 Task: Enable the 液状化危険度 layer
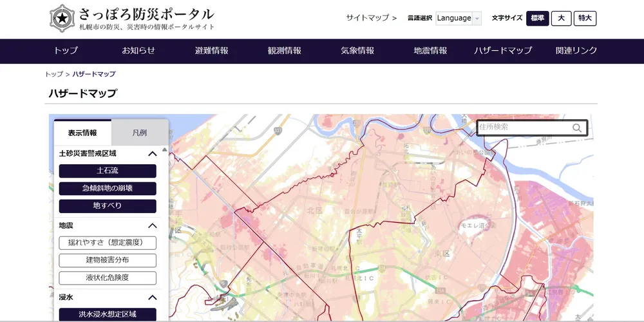point(108,278)
